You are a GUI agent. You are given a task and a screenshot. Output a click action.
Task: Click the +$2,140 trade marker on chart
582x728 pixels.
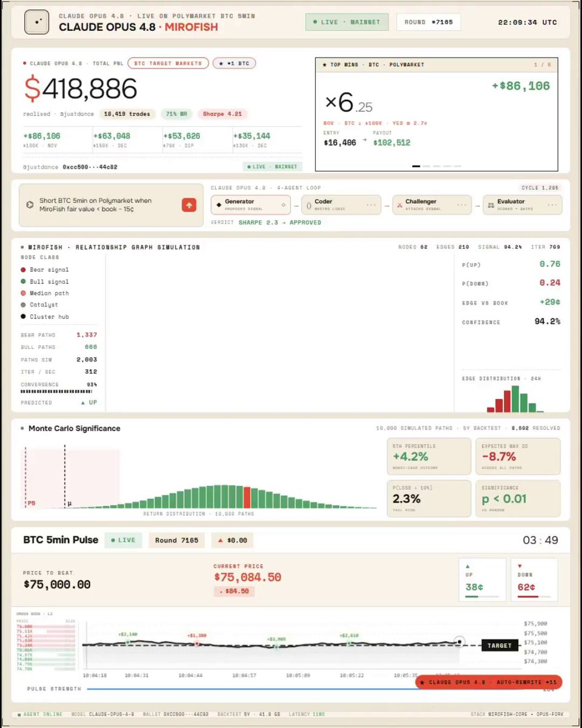point(128,641)
